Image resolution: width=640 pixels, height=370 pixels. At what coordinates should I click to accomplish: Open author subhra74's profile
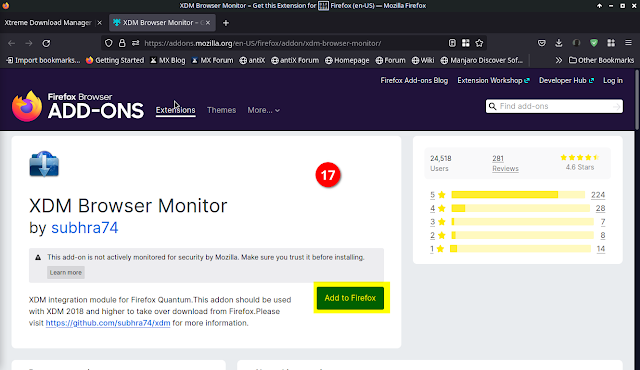84,228
